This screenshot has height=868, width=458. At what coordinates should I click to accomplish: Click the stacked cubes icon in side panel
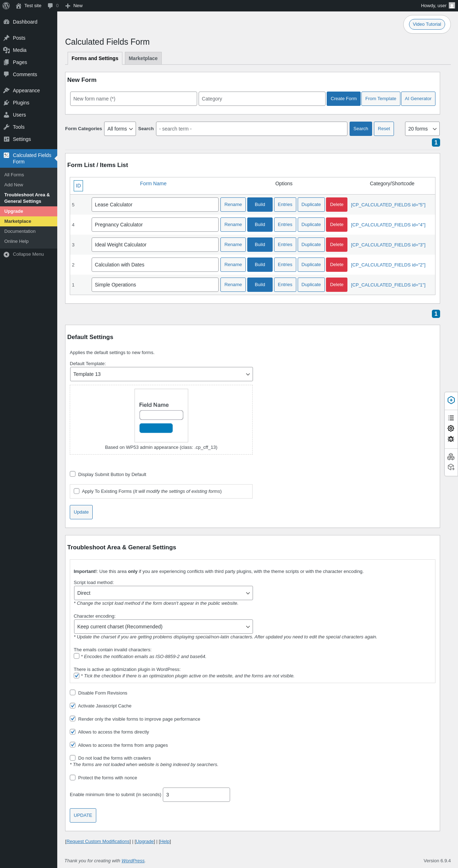click(451, 457)
